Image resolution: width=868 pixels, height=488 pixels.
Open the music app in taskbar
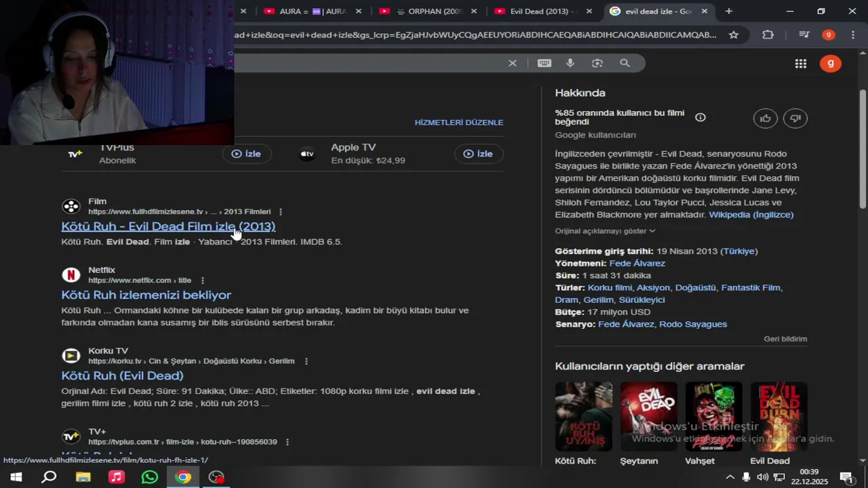tap(116, 477)
